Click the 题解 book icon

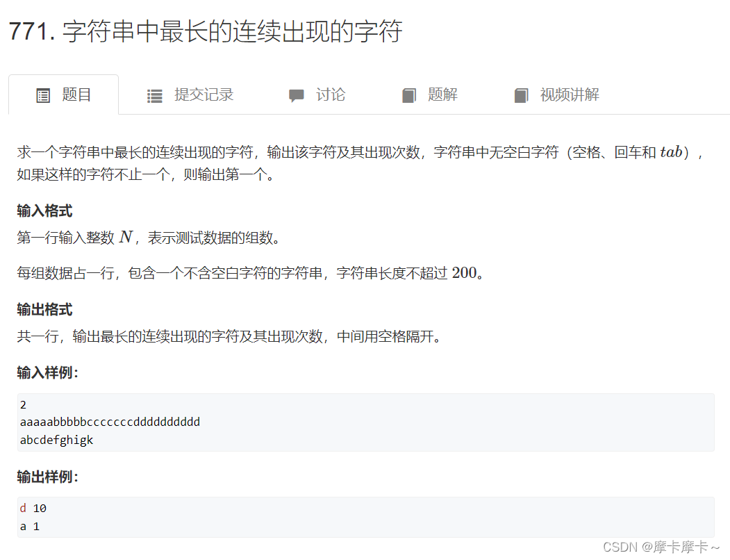click(x=409, y=95)
